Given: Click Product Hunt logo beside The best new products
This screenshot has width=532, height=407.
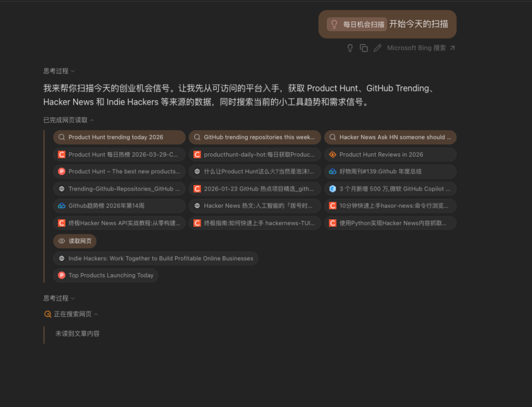Looking at the screenshot, I should [x=62, y=172].
